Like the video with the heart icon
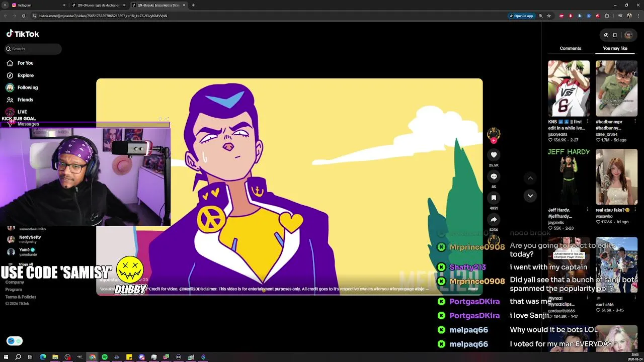 click(x=494, y=155)
